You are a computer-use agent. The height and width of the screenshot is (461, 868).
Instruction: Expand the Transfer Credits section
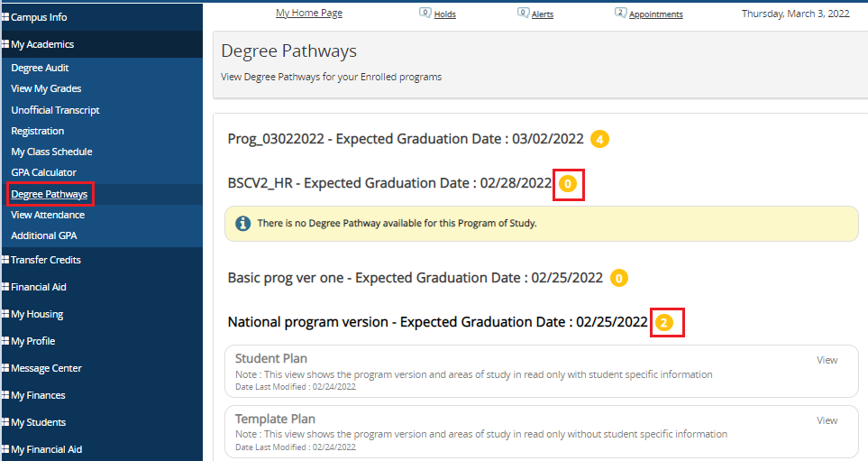pos(45,260)
